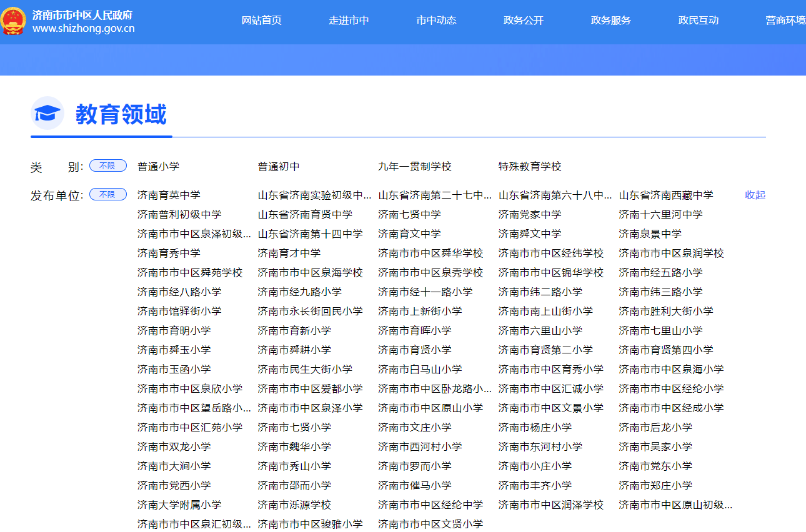
Task: Select 济南市市中区文景小学
Action: coord(551,408)
